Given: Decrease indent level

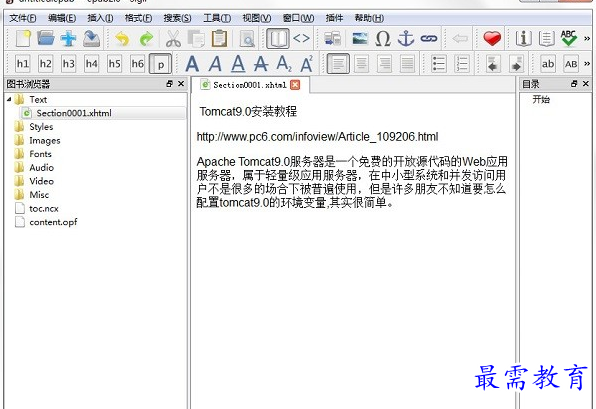Looking at the screenshot, I should [493, 64].
